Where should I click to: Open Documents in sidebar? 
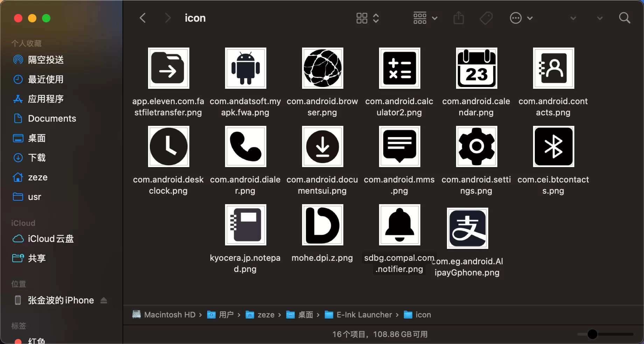[44, 119]
